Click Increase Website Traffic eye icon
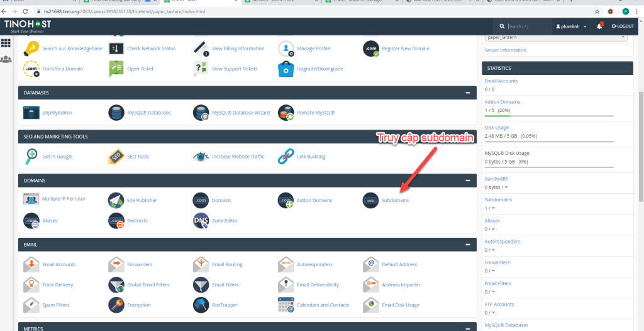The width and height of the screenshot is (644, 331). tap(201, 157)
